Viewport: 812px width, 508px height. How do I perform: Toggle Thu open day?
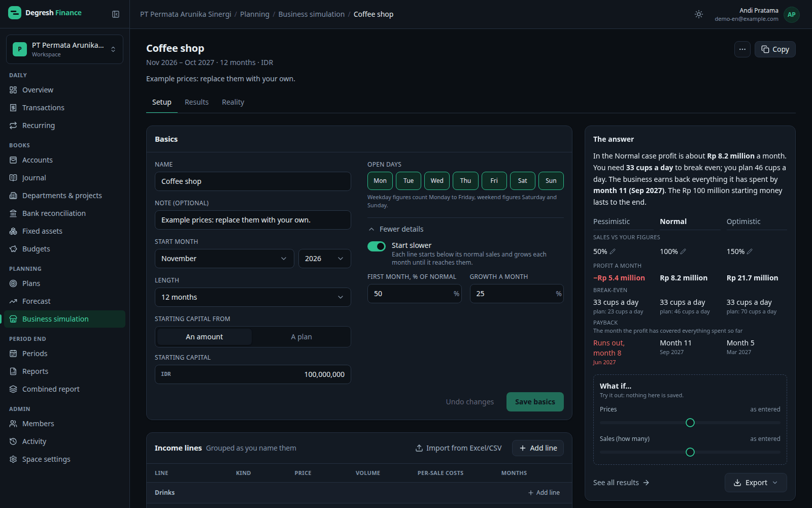point(465,181)
